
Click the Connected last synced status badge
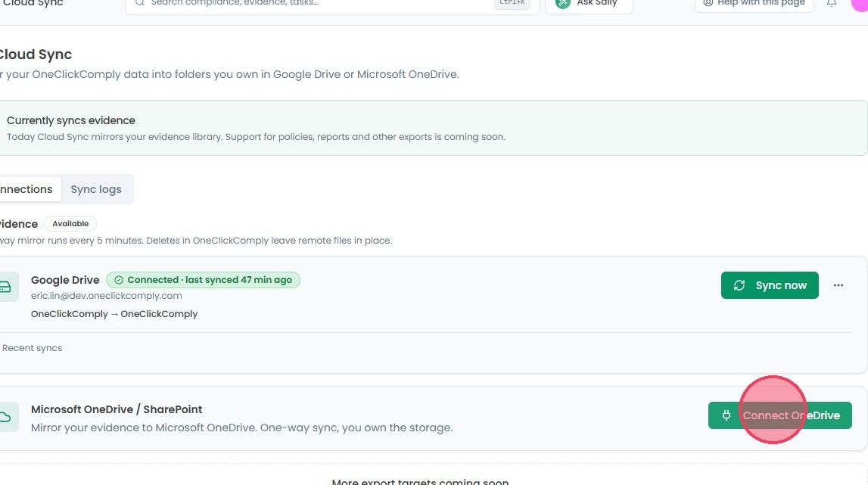(x=203, y=280)
